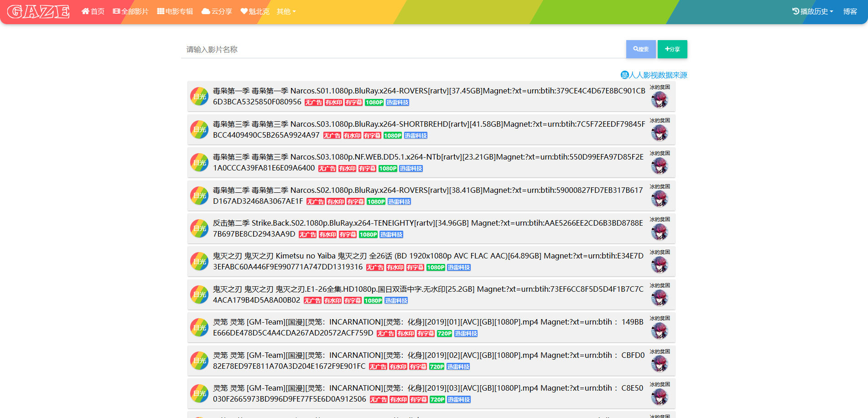Click 迅雷科技 tag on Narcos.S01 row
Viewport: 868px width, 418px height.
point(398,103)
